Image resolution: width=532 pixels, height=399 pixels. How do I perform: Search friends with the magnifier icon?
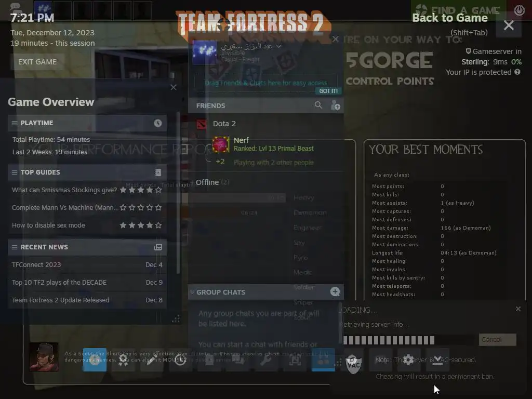(318, 105)
